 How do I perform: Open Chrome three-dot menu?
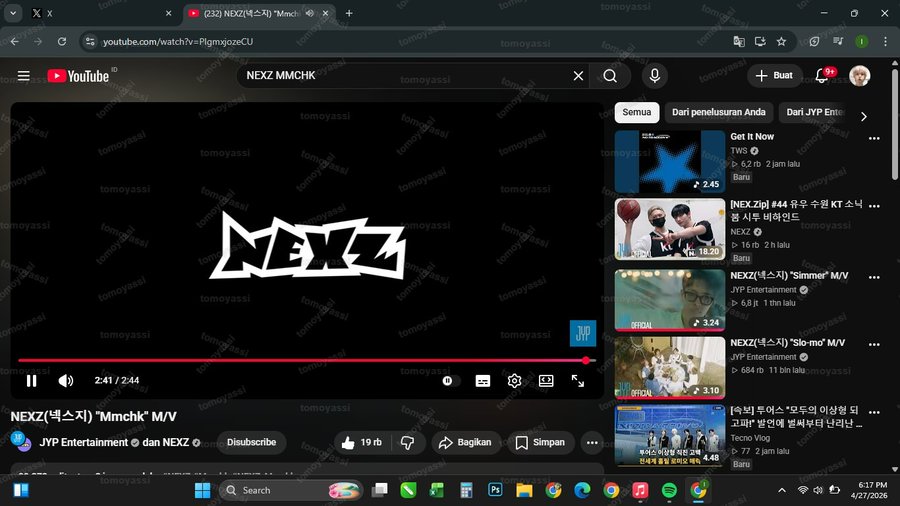pos(885,41)
